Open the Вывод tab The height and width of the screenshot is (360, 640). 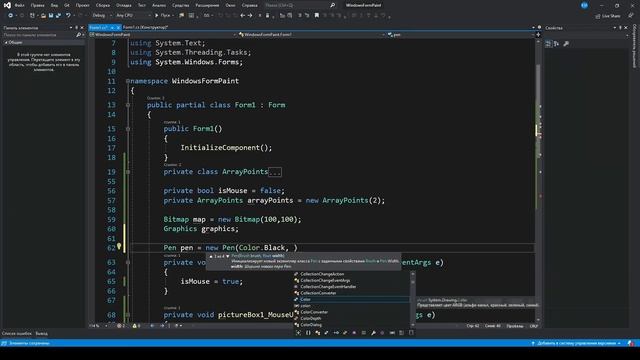[41, 333]
